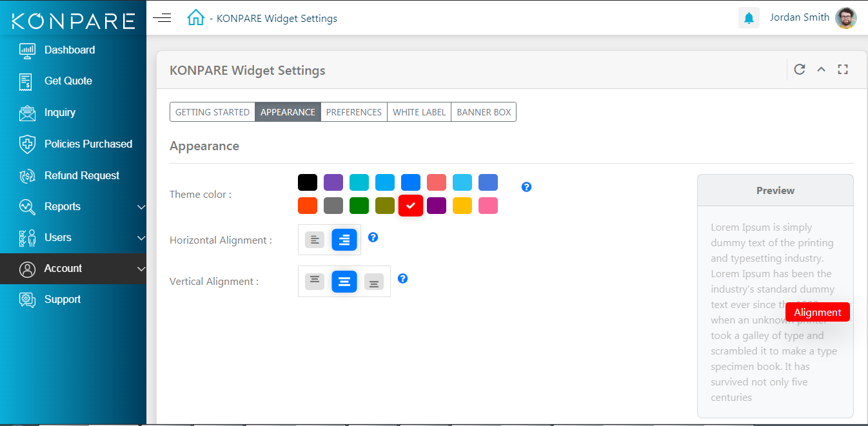Expand the Reports submenu chevron
868x426 pixels.
(142, 207)
